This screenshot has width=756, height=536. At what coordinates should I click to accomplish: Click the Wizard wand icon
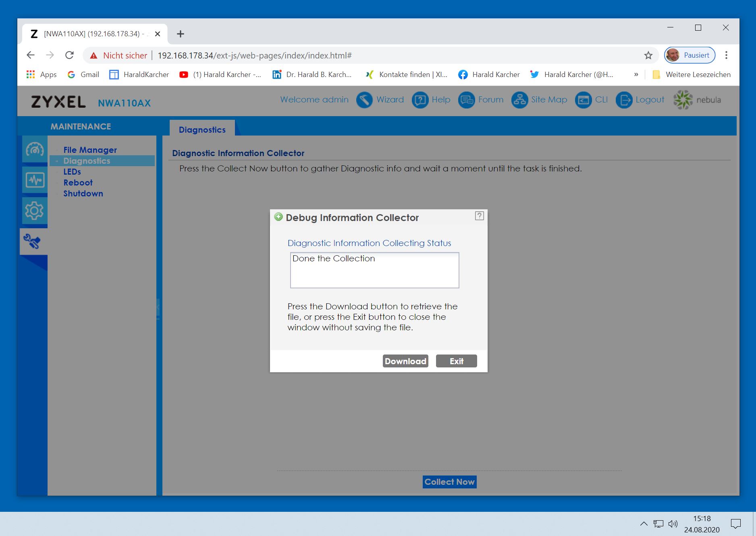[x=364, y=100]
